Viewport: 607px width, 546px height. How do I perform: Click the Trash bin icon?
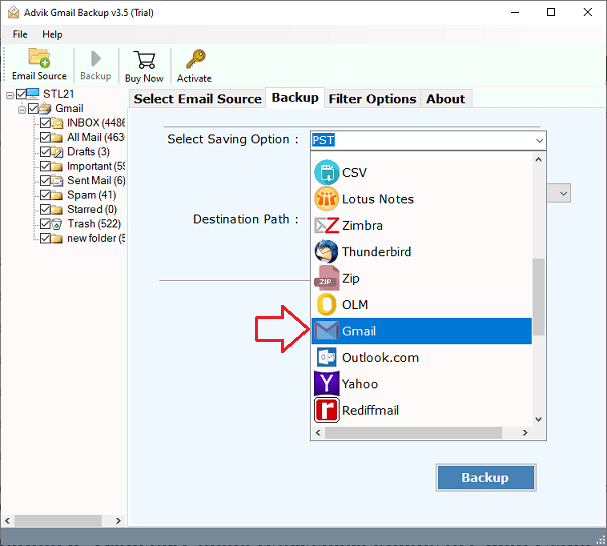(x=57, y=224)
